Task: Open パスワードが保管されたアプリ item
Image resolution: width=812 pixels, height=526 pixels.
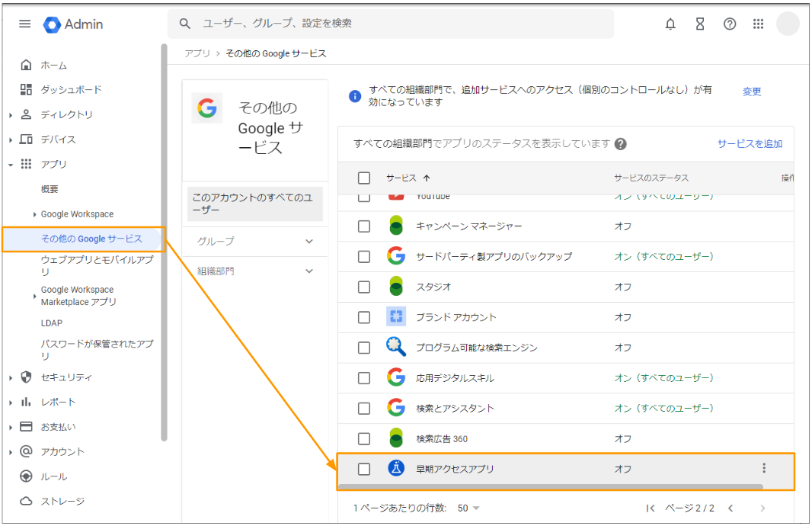Action: pyautogui.click(x=97, y=349)
